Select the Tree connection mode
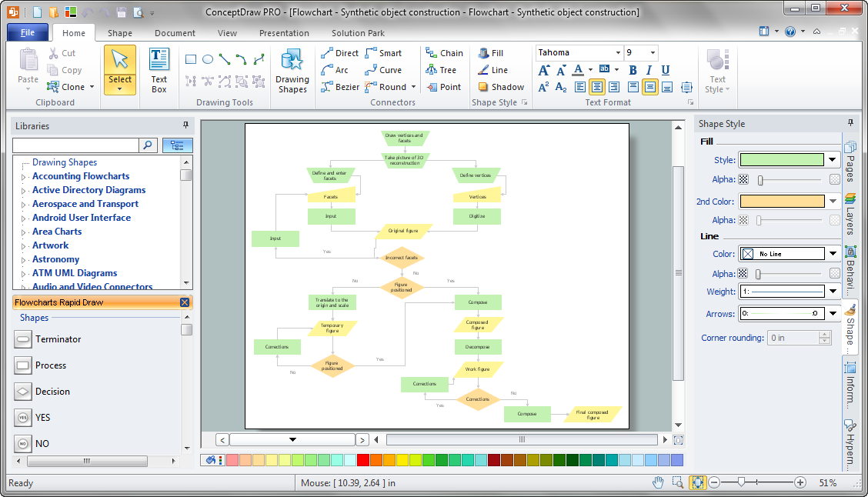 click(x=432, y=70)
